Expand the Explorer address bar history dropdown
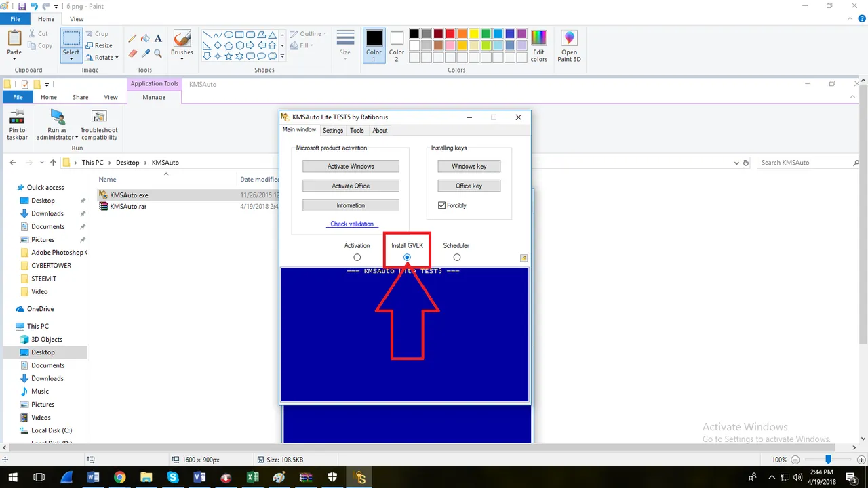Viewport: 868px width, 488px height. pos(737,163)
